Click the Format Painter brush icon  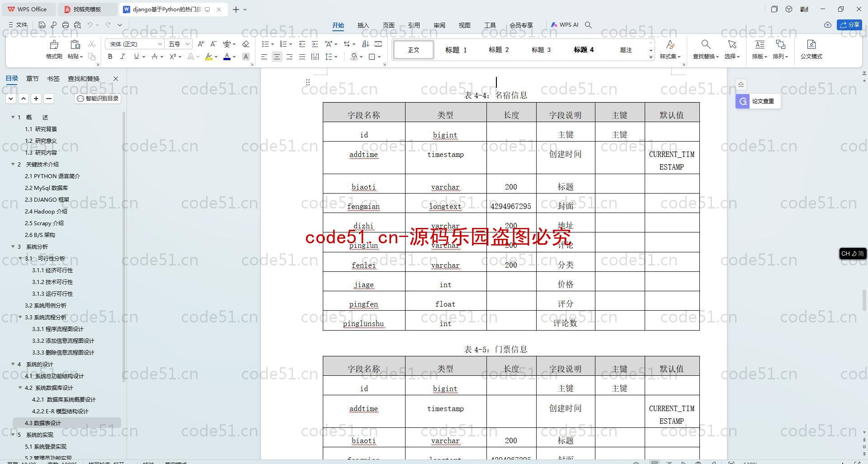coord(54,44)
